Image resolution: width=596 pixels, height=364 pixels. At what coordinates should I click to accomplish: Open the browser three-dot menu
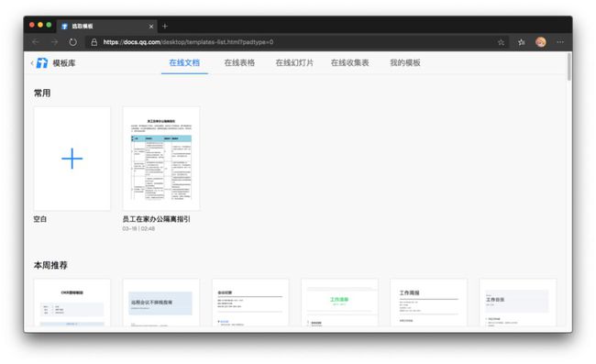560,42
